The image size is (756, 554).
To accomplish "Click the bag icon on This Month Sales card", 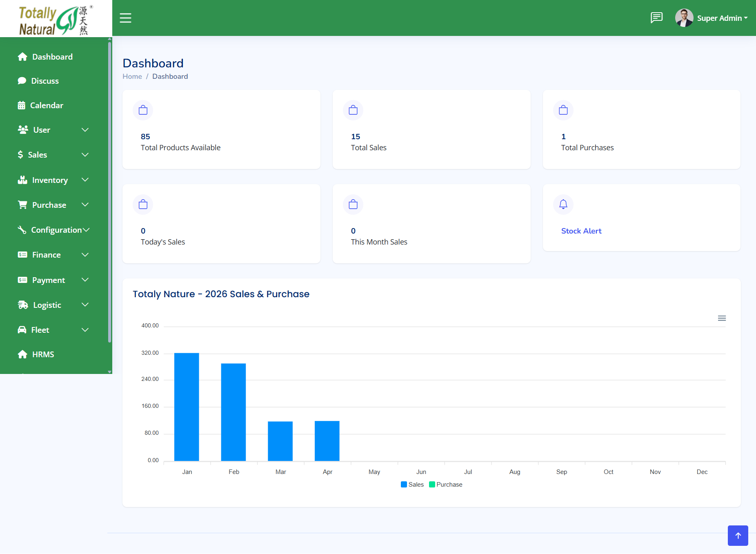I will [x=353, y=205].
